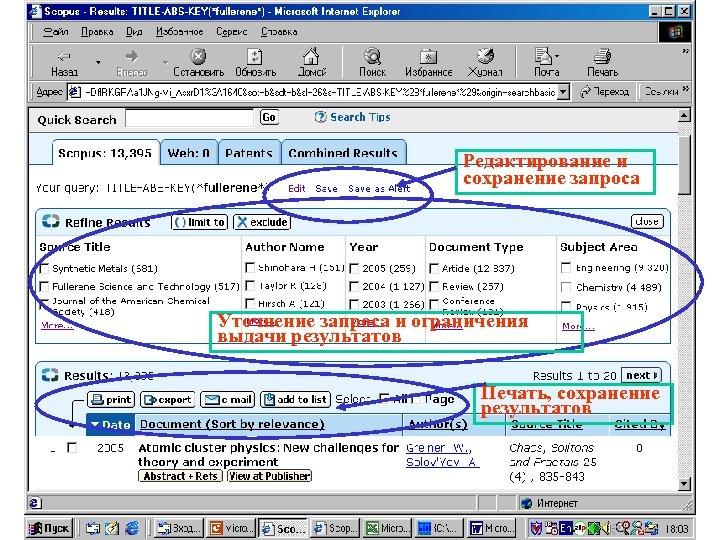Go to Home page (Домой) icon
The image size is (720, 540).
coord(311,56)
